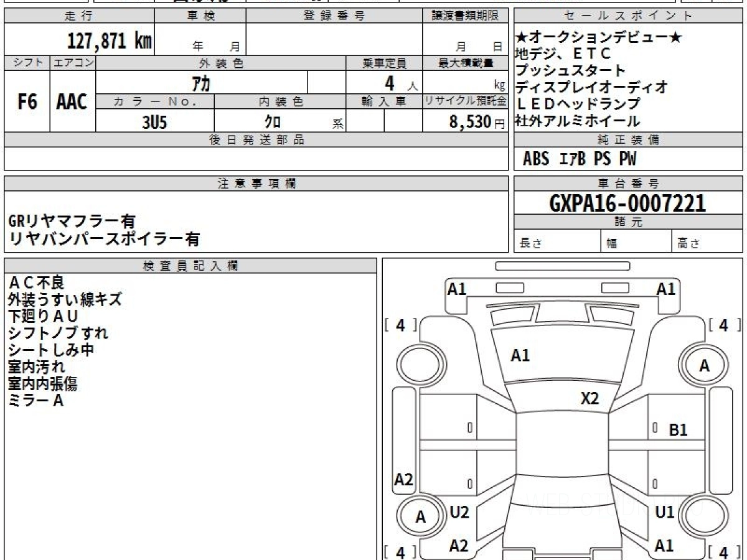Click the 走行 header cell

(79, 16)
